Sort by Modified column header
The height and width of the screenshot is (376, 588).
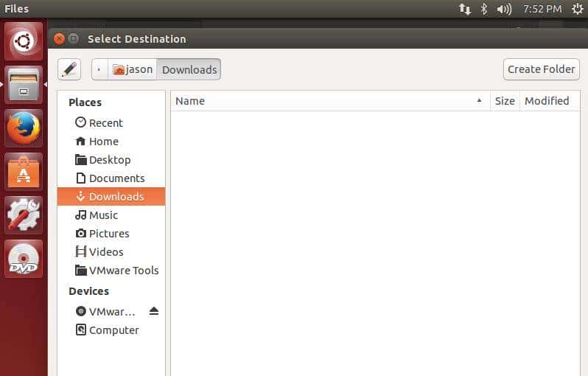[550, 101]
